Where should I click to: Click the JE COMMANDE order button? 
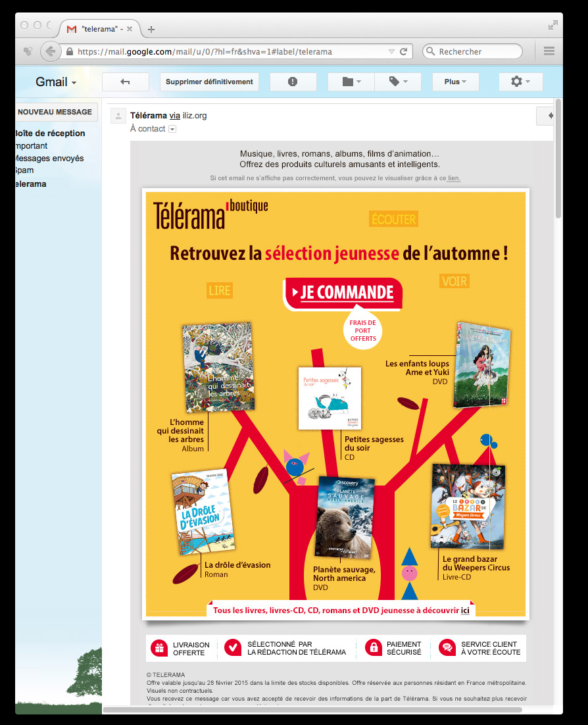click(x=343, y=293)
